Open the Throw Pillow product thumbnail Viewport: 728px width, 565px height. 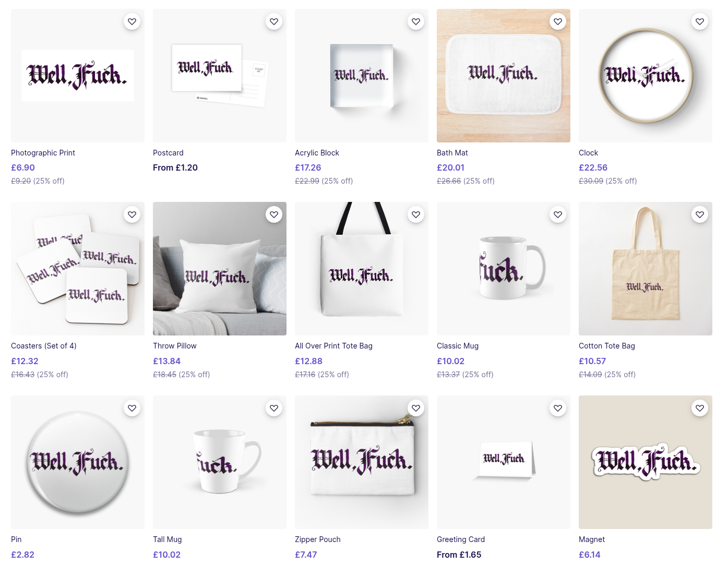(220, 269)
